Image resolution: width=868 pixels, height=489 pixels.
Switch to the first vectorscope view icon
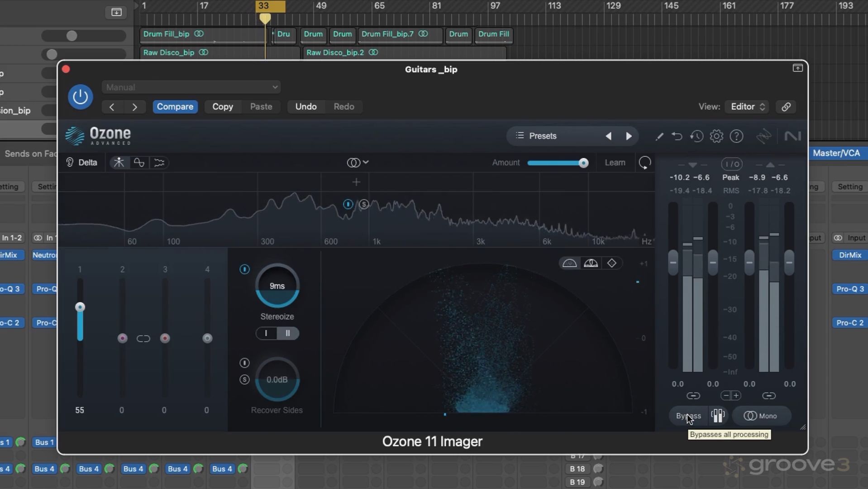(x=570, y=263)
